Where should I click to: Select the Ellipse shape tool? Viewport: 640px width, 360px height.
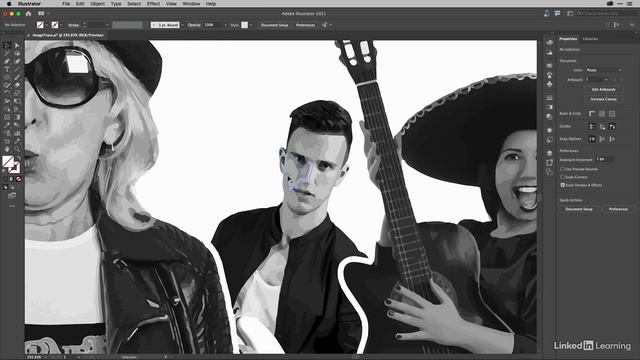7,77
